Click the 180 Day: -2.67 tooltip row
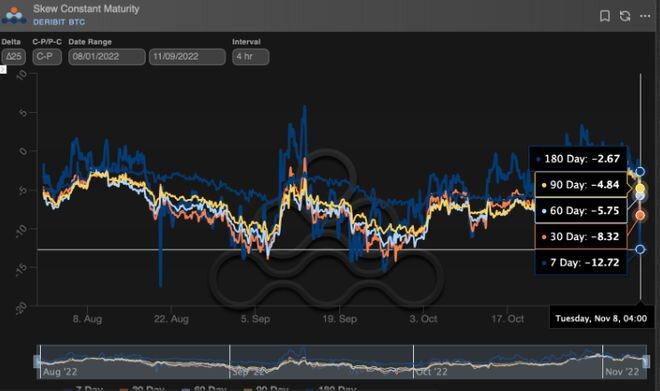 578,159
